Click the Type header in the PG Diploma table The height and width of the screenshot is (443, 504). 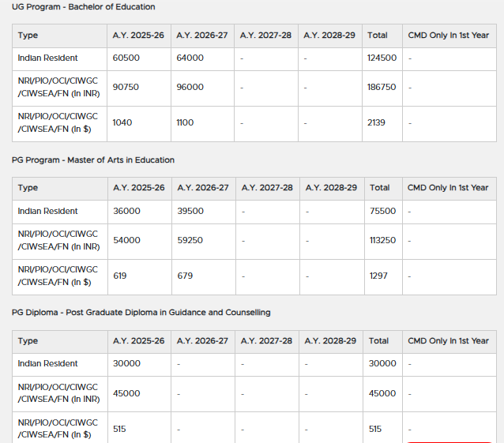tap(28, 341)
